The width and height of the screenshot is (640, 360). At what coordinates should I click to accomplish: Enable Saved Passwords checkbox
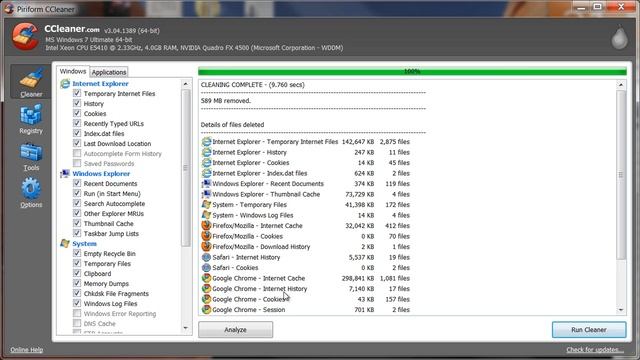[77, 163]
